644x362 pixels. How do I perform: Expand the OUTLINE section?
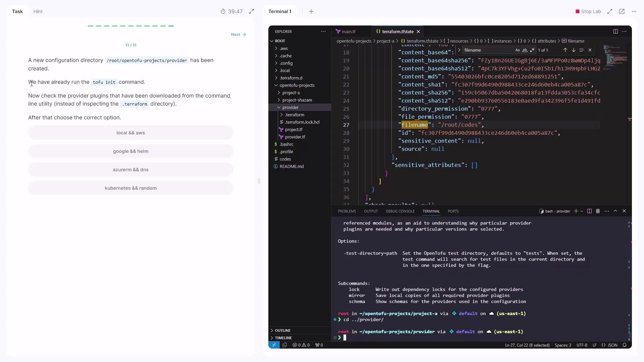(282, 330)
